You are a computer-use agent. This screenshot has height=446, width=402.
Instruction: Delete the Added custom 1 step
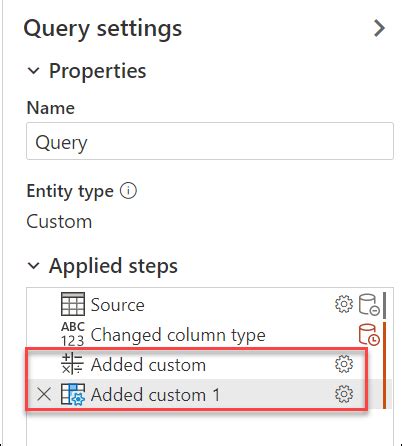44,394
